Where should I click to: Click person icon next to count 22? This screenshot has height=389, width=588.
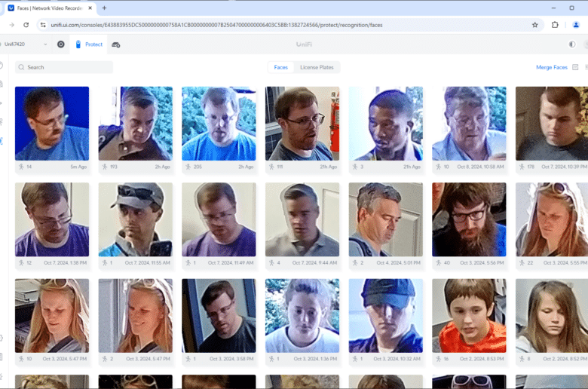[522, 262]
